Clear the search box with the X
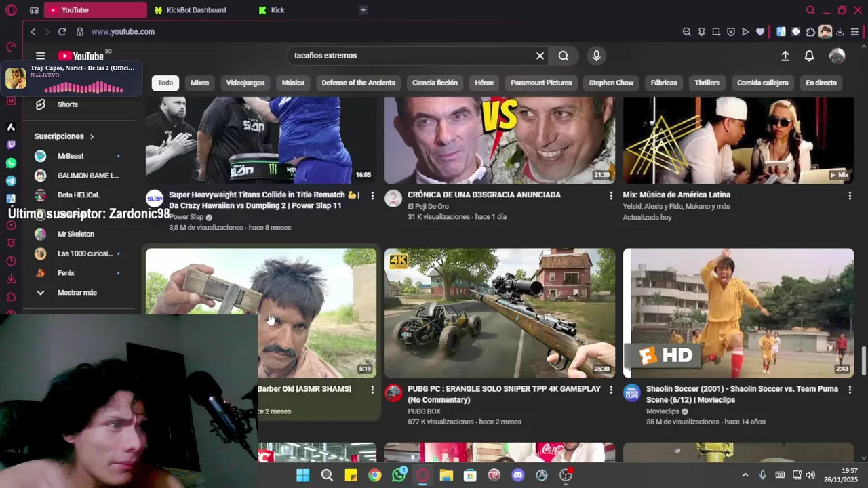This screenshot has height=488, width=868. click(540, 56)
